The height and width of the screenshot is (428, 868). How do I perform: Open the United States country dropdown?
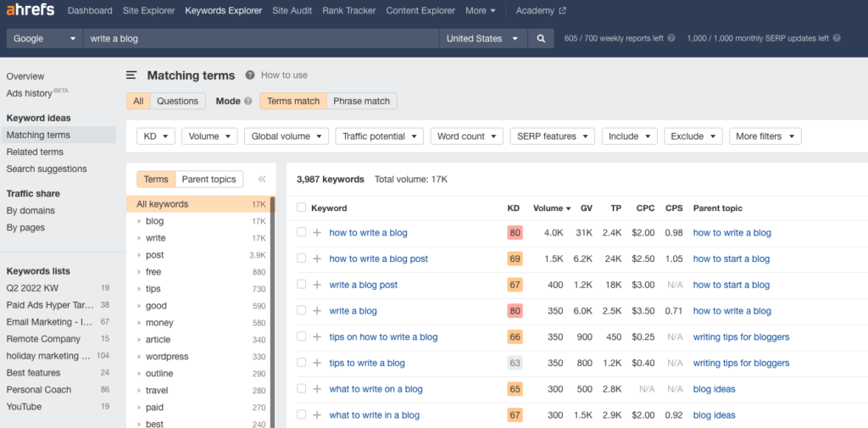pos(482,39)
